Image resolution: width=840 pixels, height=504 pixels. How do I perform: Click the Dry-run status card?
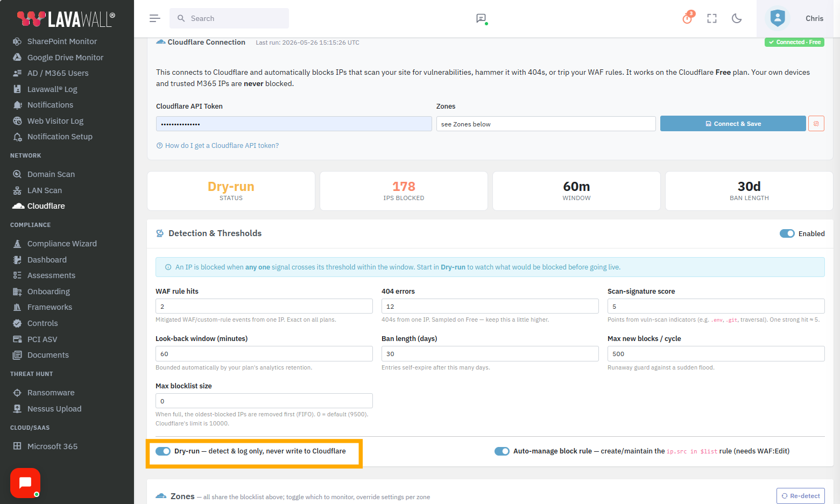(231, 191)
